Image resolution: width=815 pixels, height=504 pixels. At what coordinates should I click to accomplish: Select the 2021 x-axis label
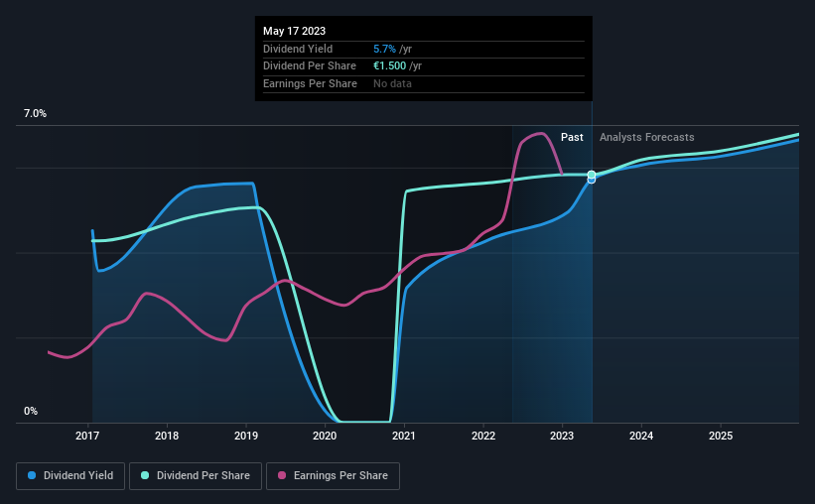pos(404,436)
